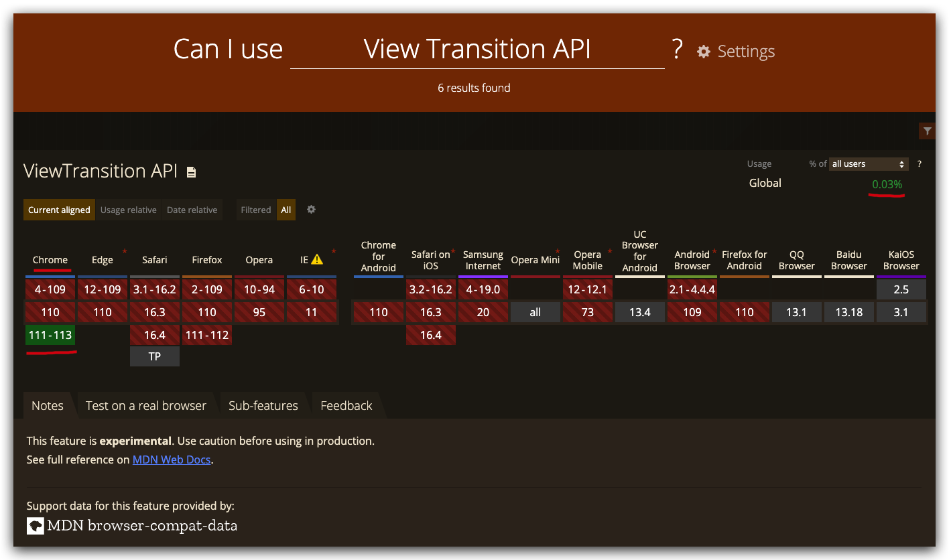Click the Opera Mini column header
This screenshot has width=949, height=560.
535,260
